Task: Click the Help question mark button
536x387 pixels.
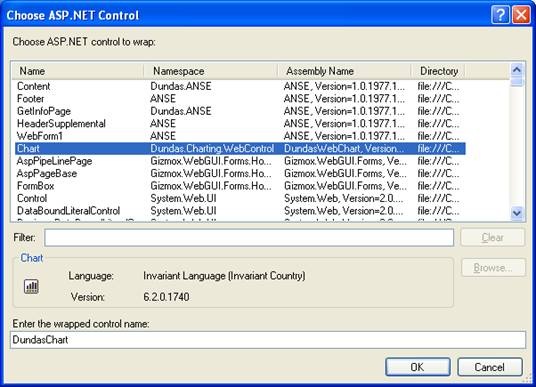Action: click(500, 15)
